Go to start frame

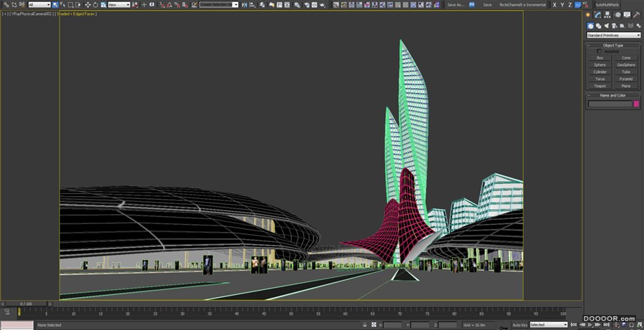pos(574,325)
